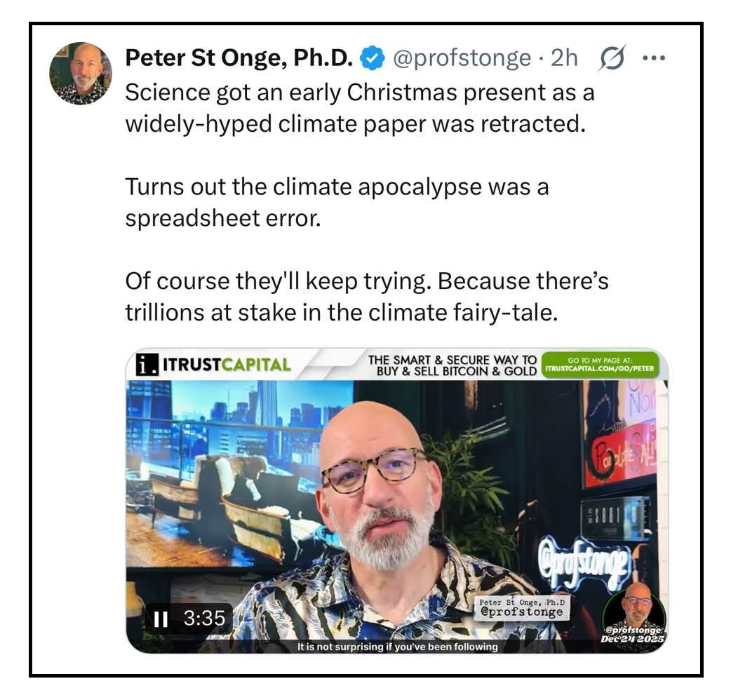Click the blue verified checkmark badge
The width and height of the screenshot is (731, 700).
[x=372, y=60]
